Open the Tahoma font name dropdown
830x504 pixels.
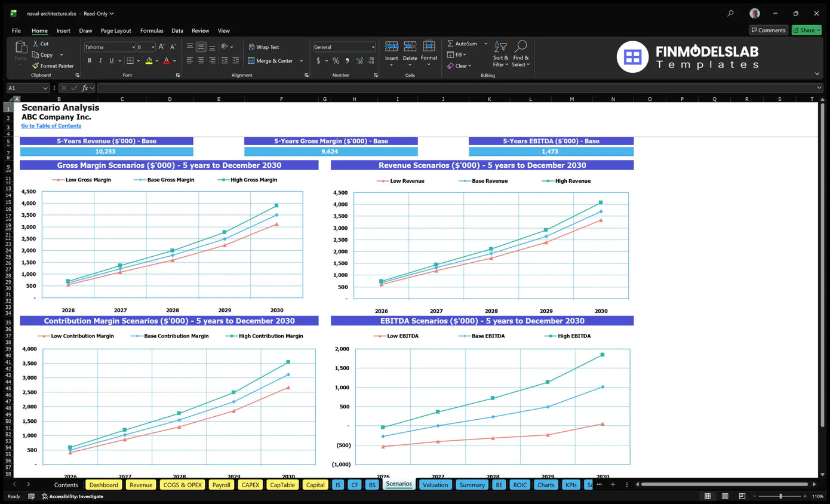tap(133, 47)
